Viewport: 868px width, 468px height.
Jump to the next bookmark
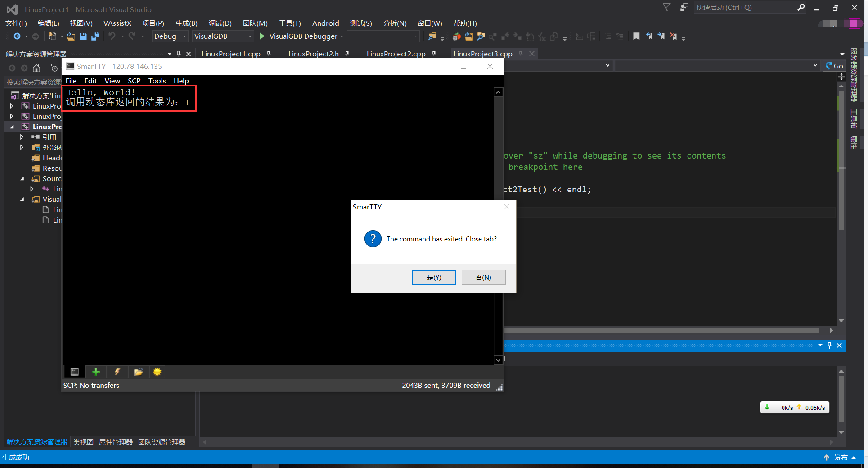point(661,36)
